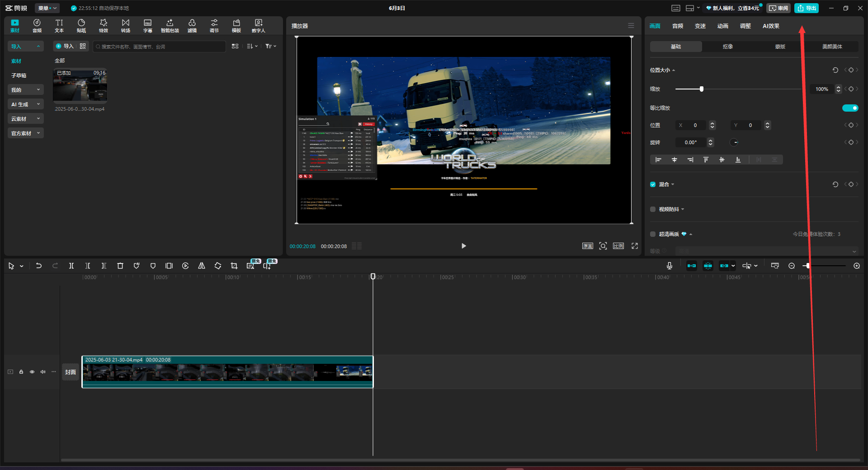Click the rotate icon in timeline toolbar
The image size is (868, 470).
[218, 266]
